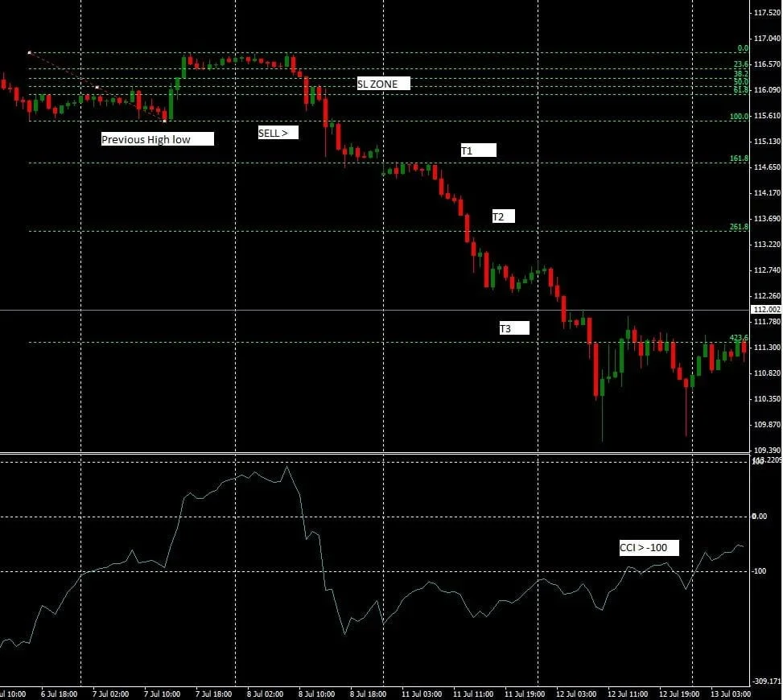Click the Fibonacci retracement top anchor point
The height and width of the screenshot is (700, 783).
pos(30,52)
